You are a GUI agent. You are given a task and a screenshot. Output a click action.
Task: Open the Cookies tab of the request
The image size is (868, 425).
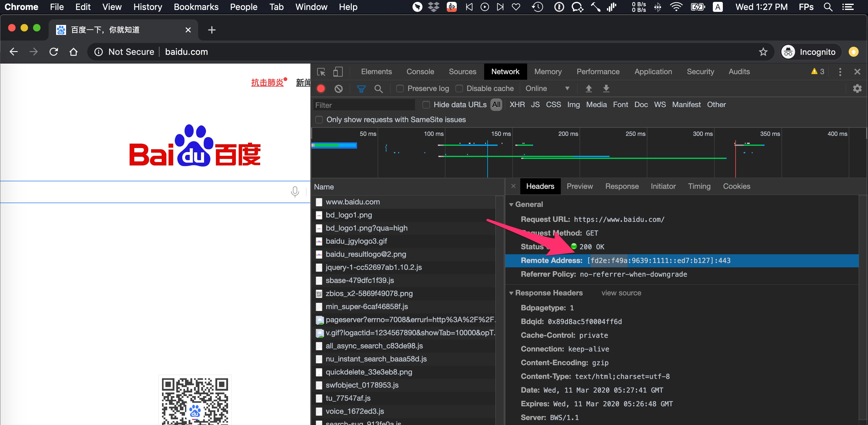(x=736, y=186)
